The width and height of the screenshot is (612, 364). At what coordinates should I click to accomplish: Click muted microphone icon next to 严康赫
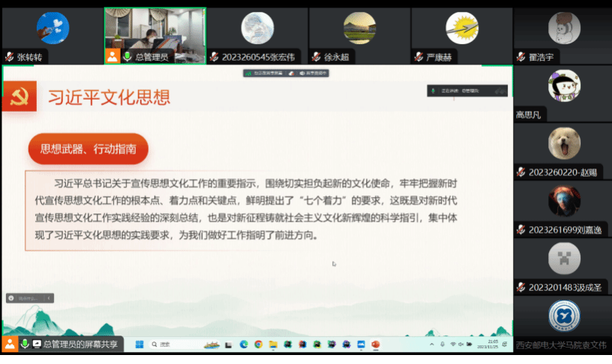tap(418, 57)
